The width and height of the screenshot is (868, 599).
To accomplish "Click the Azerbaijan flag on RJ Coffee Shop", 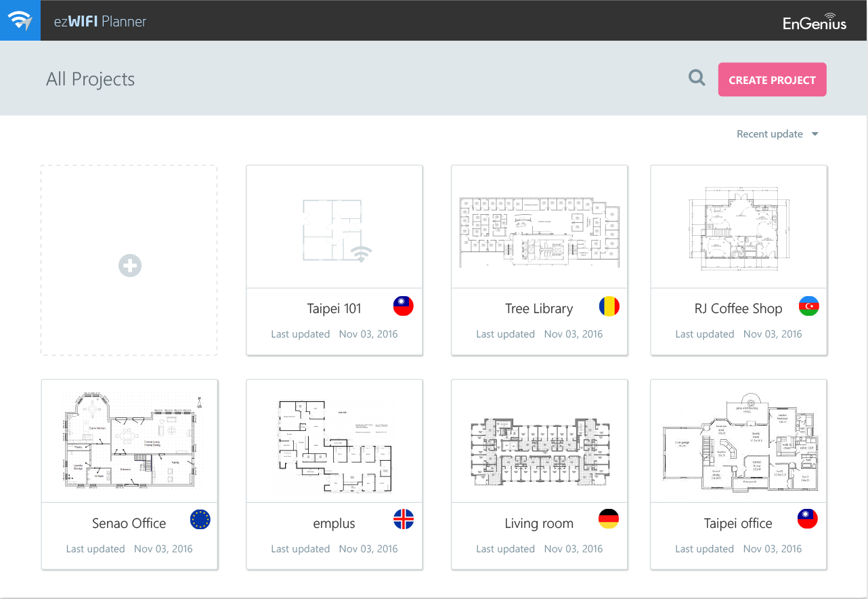I will pos(809,306).
